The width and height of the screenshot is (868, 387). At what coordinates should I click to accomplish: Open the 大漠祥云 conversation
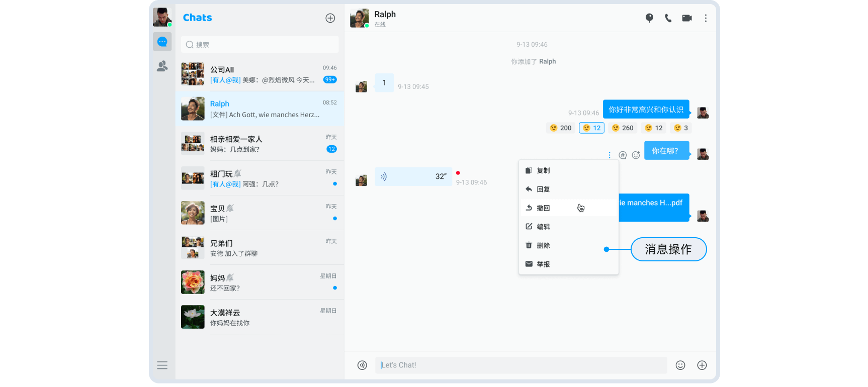pos(259,317)
